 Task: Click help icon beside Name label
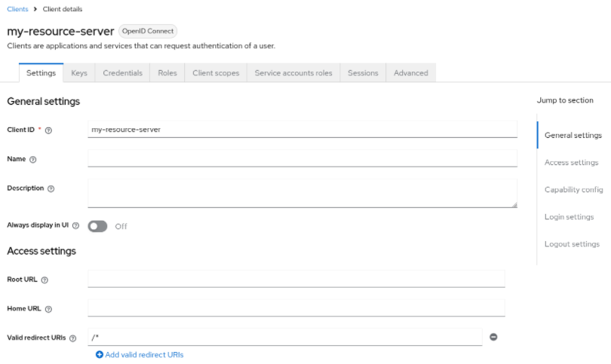(x=32, y=160)
